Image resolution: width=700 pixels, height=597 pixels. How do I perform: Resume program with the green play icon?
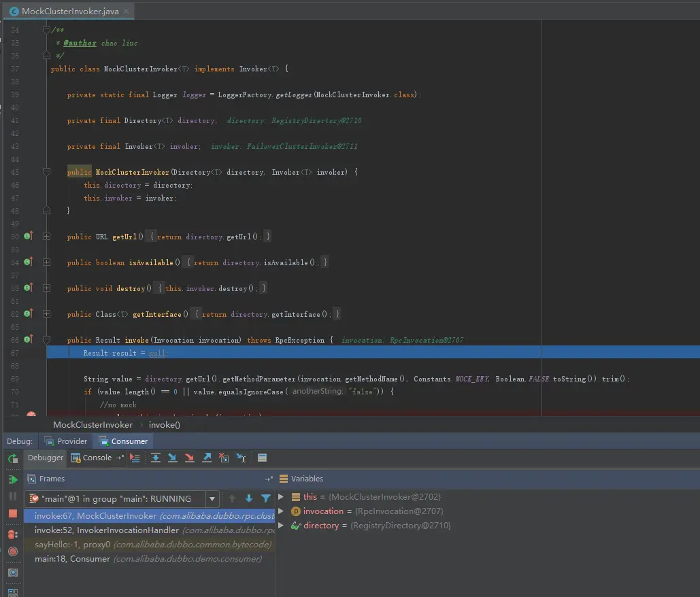point(13,479)
